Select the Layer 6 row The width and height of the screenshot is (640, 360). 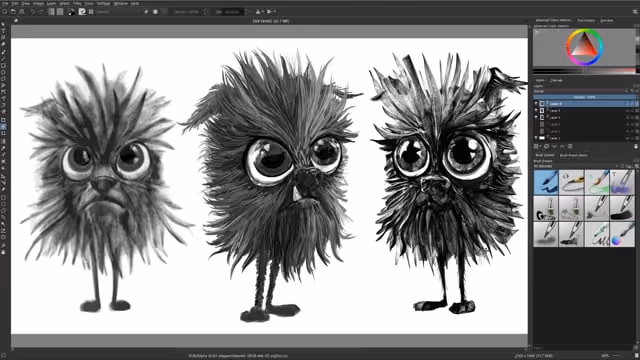tap(586, 104)
